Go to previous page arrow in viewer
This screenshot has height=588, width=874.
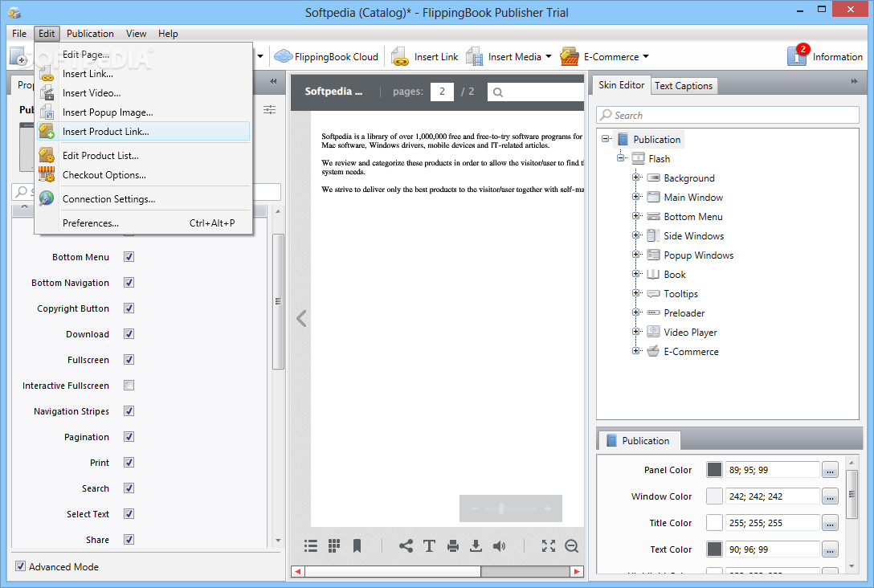(x=301, y=319)
